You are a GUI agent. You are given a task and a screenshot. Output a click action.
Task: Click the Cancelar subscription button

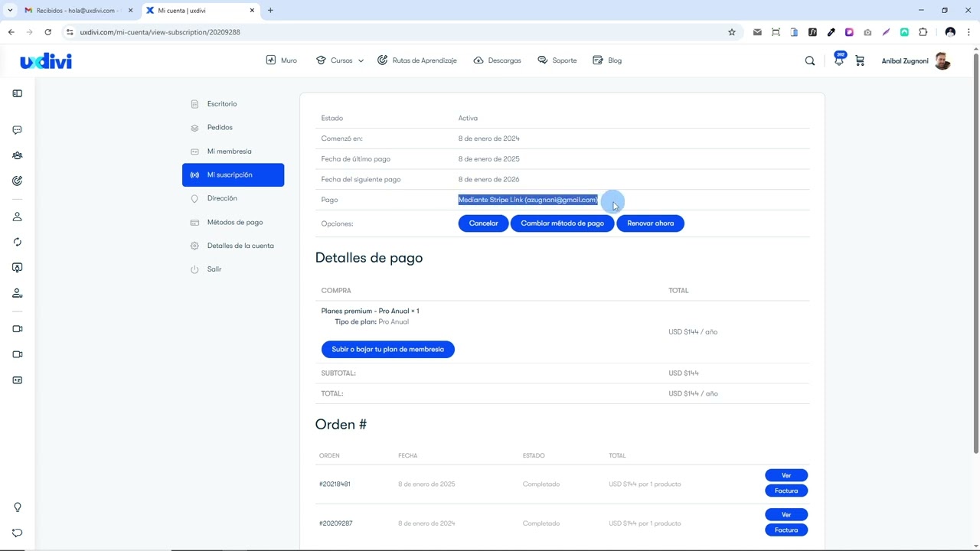(x=483, y=223)
